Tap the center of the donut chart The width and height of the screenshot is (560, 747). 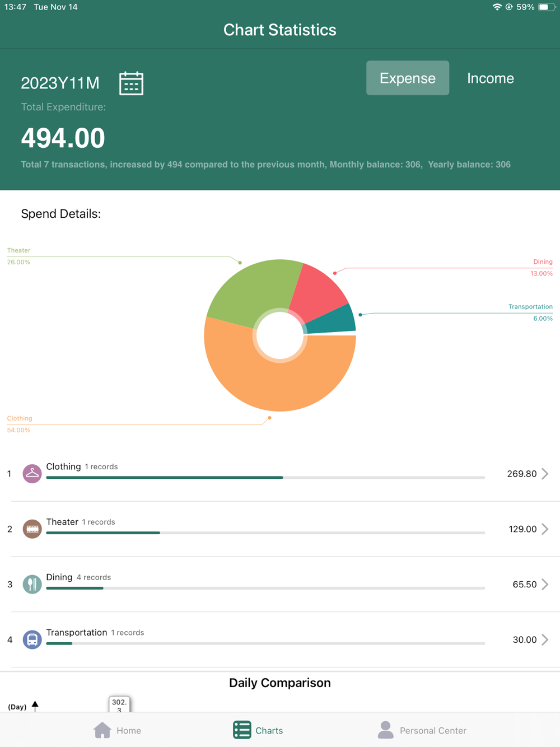280,335
